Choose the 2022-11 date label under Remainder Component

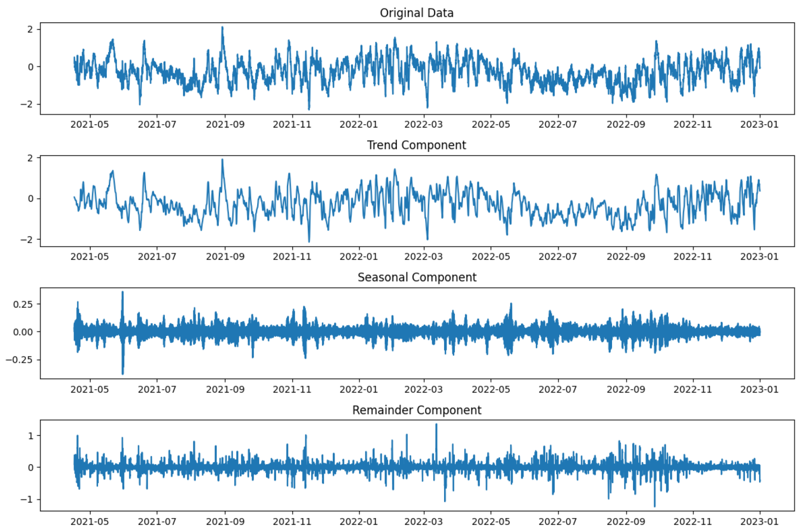pyautogui.click(x=693, y=522)
